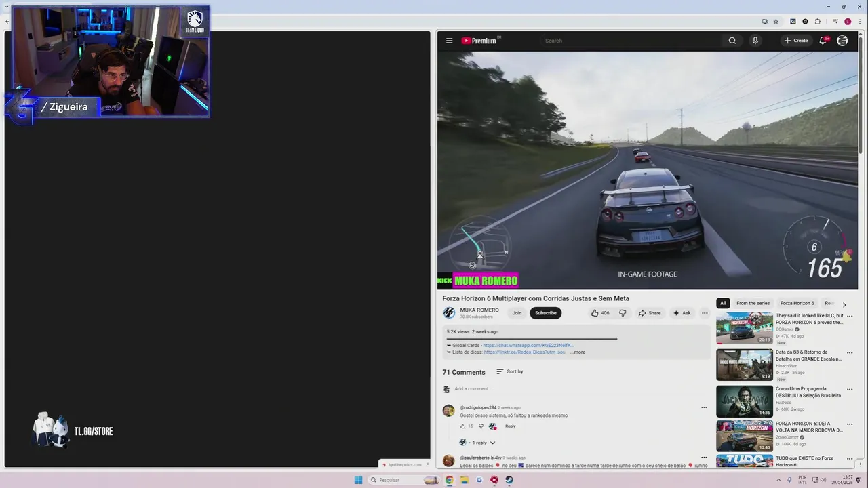
Task: Reply to rodrigolopes284's comment
Action: click(510, 426)
